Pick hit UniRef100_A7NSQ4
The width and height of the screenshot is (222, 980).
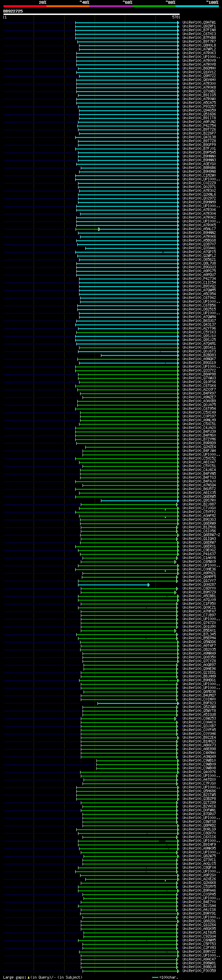click(199, 485)
